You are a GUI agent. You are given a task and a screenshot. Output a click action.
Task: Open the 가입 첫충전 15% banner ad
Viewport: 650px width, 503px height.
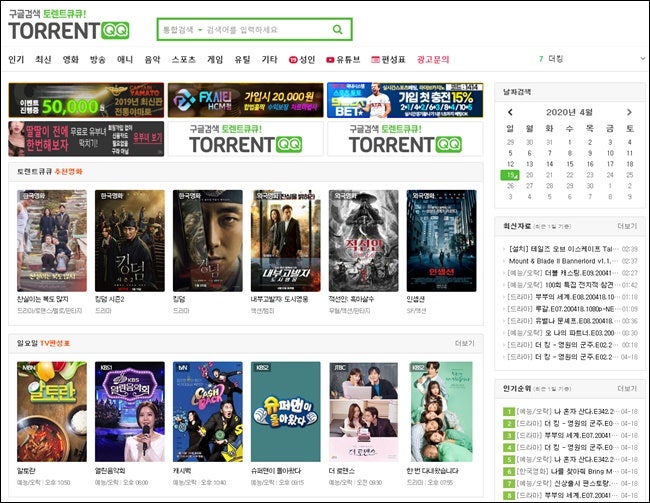[405, 100]
